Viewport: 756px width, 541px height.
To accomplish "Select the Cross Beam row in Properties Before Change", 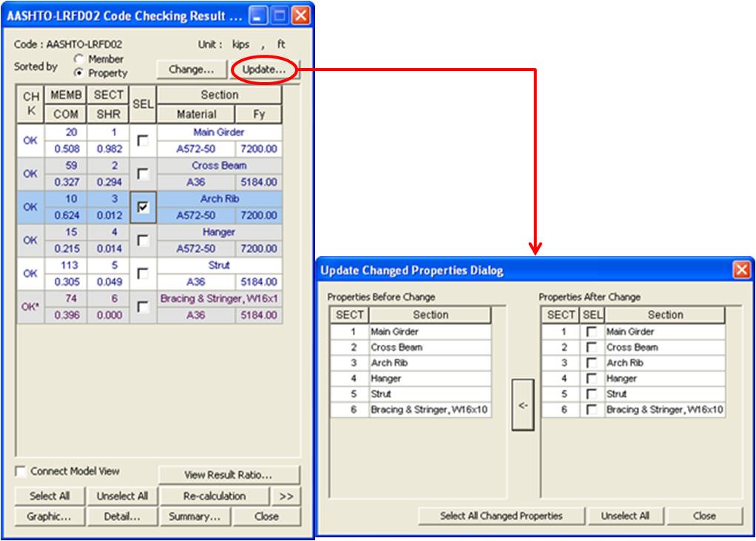I will pyautogui.click(x=429, y=347).
